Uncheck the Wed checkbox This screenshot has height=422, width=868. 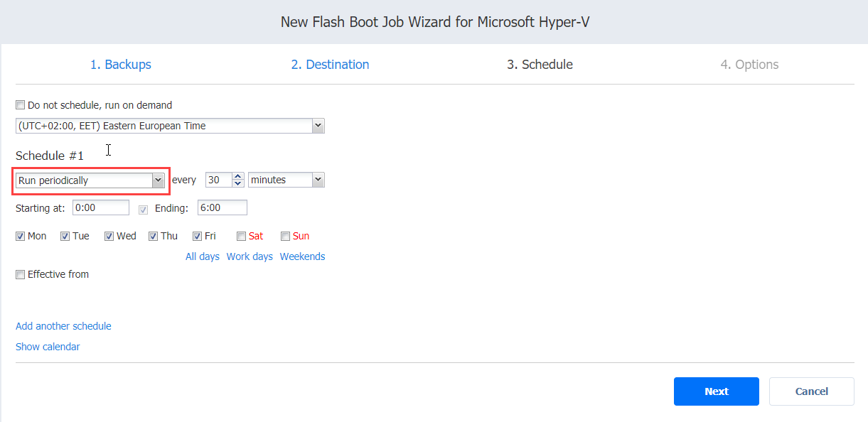click(x=109, y=237)
